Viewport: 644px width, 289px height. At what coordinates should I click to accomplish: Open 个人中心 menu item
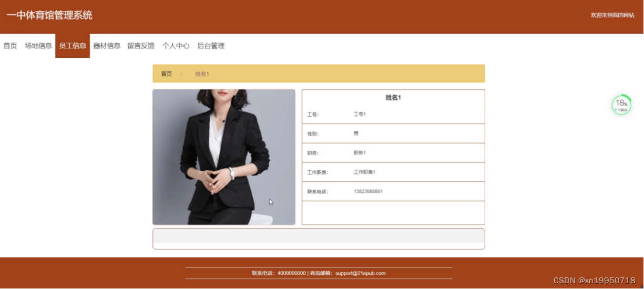coord(176,46)
